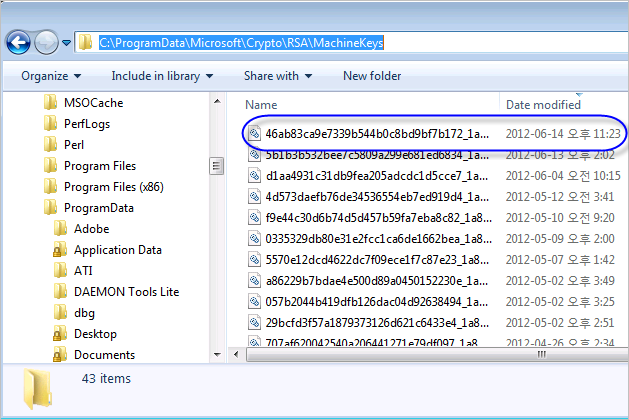Click the navigation pane's vertical scrollbar thumb

[x=216, y=166]
